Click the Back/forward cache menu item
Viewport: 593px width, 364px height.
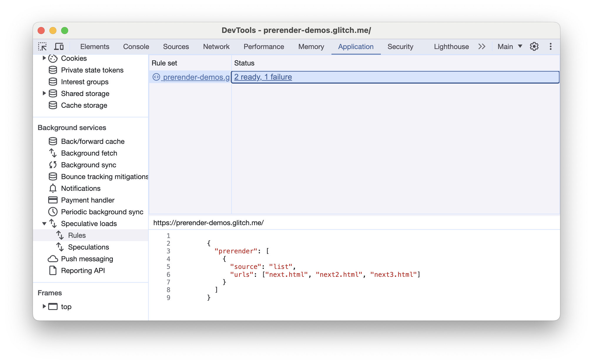tap(92, 141)
